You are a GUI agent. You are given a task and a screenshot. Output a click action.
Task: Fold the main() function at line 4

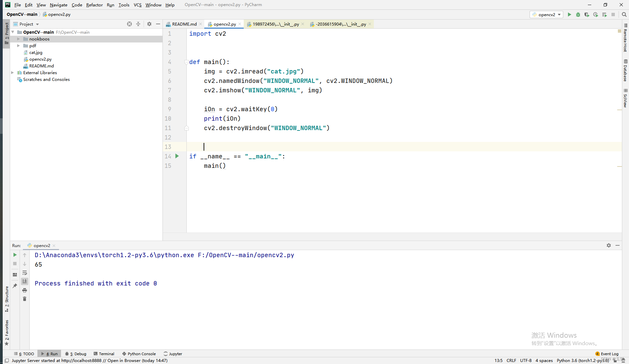click(x=186, y=62)
